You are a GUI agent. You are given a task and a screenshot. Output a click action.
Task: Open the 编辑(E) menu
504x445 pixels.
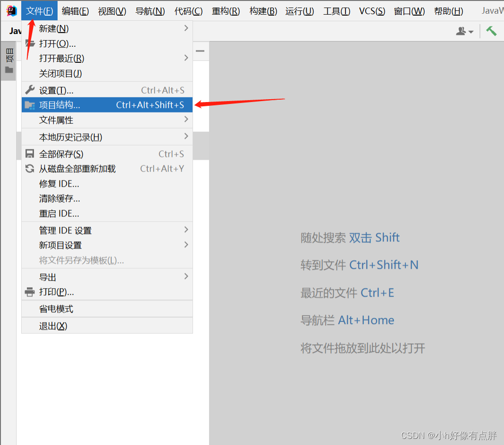coord(75,11)
